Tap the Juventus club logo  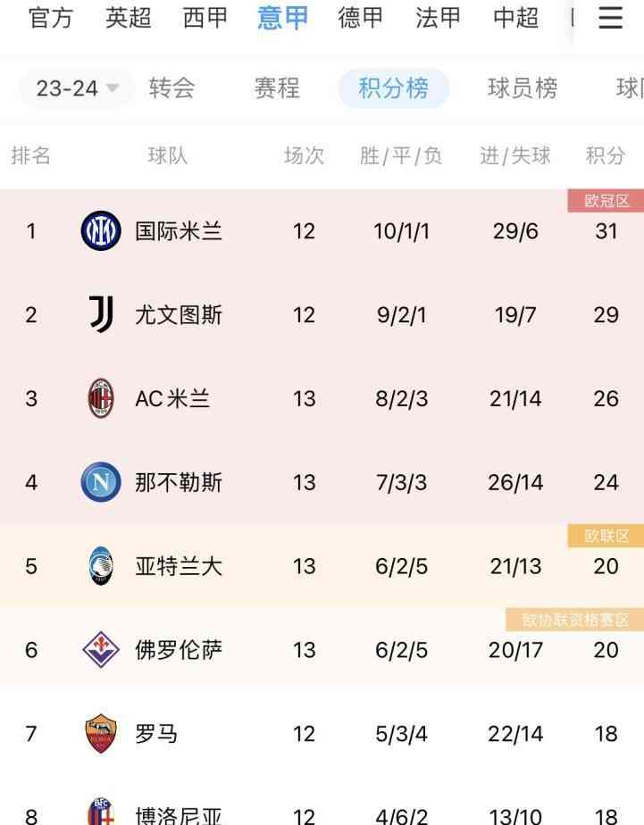point(101,314)
